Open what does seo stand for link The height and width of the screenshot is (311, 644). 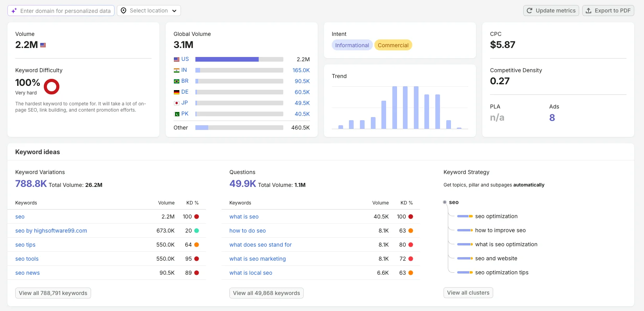(x=261, y=245)
